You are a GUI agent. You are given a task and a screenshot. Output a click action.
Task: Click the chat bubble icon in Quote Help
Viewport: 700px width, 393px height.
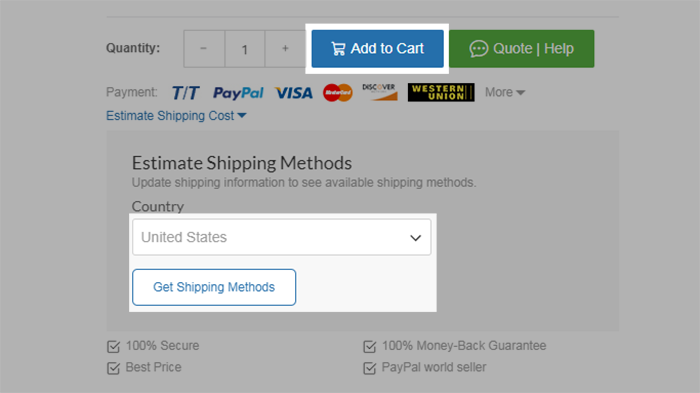pyautogui.click(x=479, y=49)
